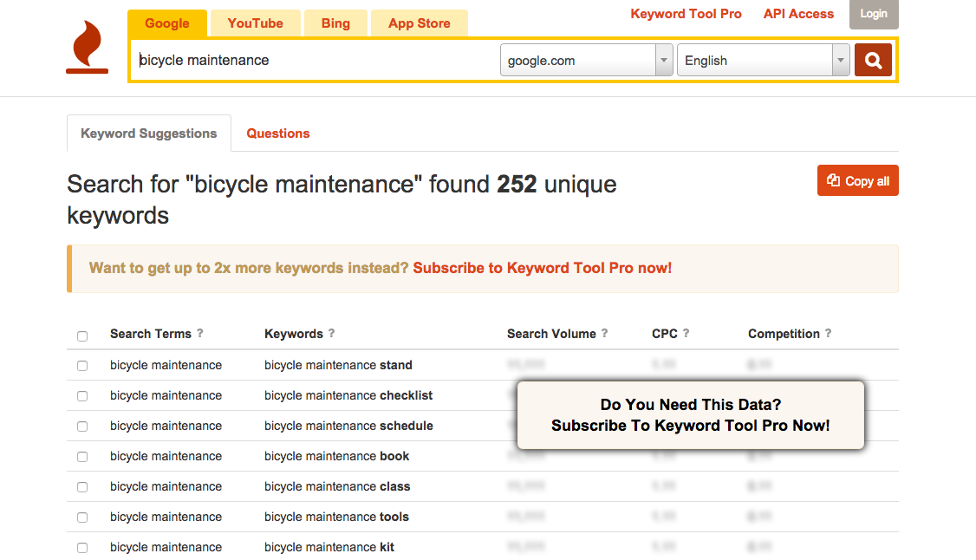
Task: Click the Login button
Action: pyautogui.click(x=873, y=14)
